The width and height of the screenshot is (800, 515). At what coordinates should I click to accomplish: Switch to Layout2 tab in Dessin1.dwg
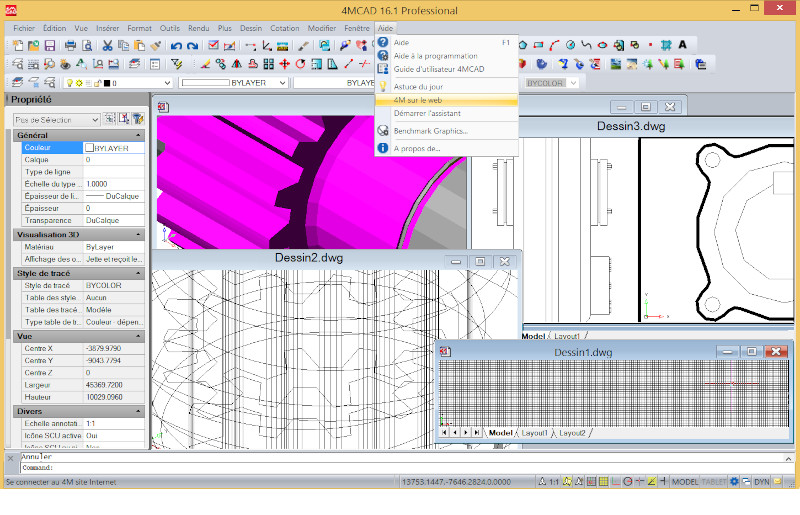[x=572, y=433]
